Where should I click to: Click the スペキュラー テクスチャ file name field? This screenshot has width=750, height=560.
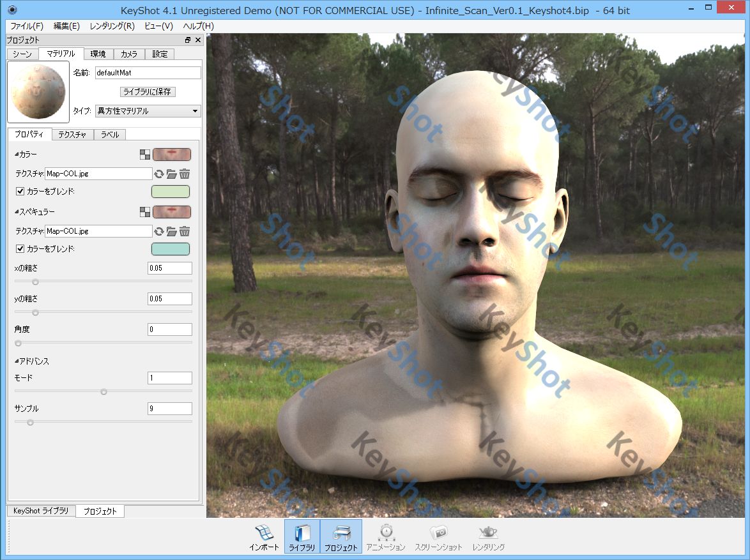coord(98,231)
